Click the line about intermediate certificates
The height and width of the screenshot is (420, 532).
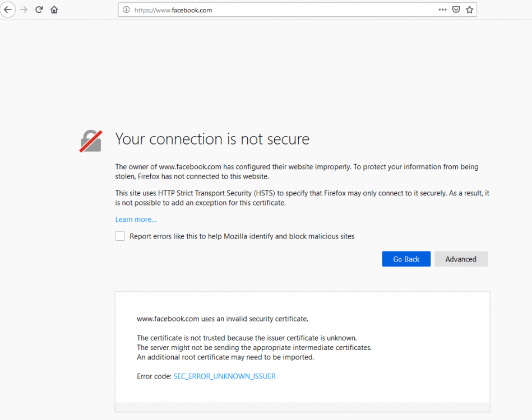254,347
